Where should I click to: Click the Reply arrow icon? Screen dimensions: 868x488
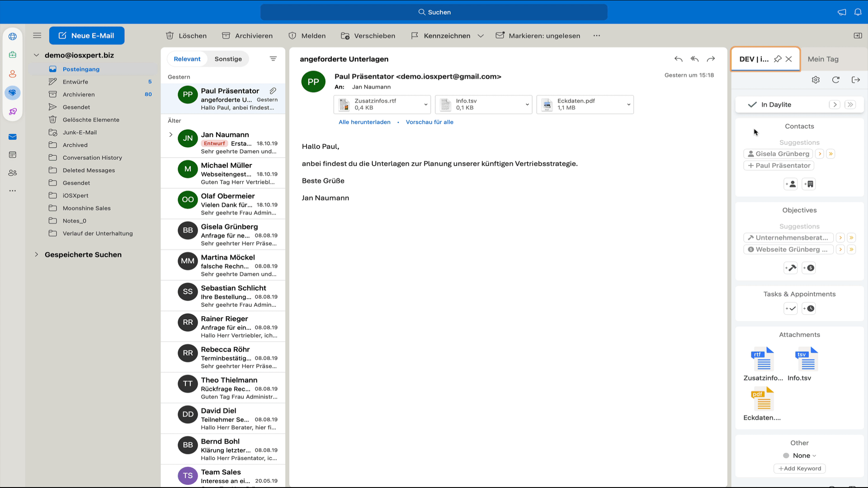pos(678,59)
